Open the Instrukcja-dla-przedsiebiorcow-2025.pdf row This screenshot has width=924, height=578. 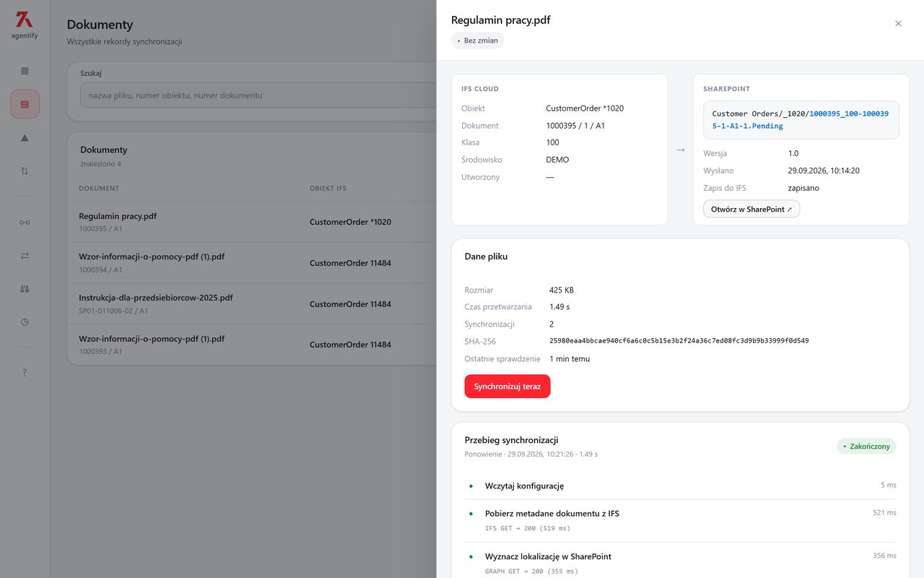[252, 303]
